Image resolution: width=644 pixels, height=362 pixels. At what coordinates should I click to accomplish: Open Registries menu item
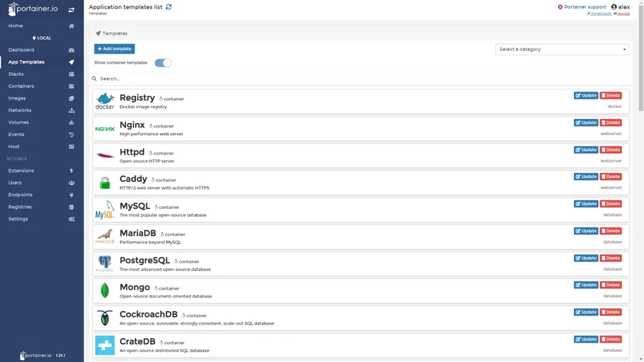coord(20,207)
